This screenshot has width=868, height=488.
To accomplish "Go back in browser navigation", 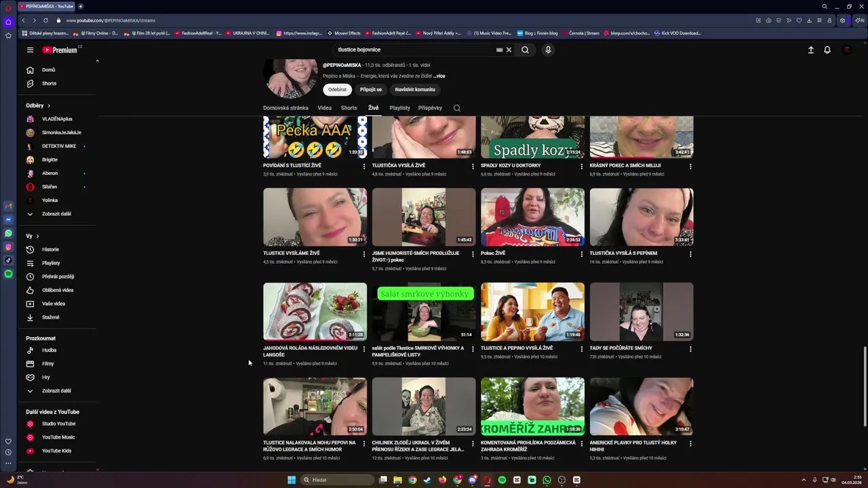I will pyautogui.click(x=23, y=20).
